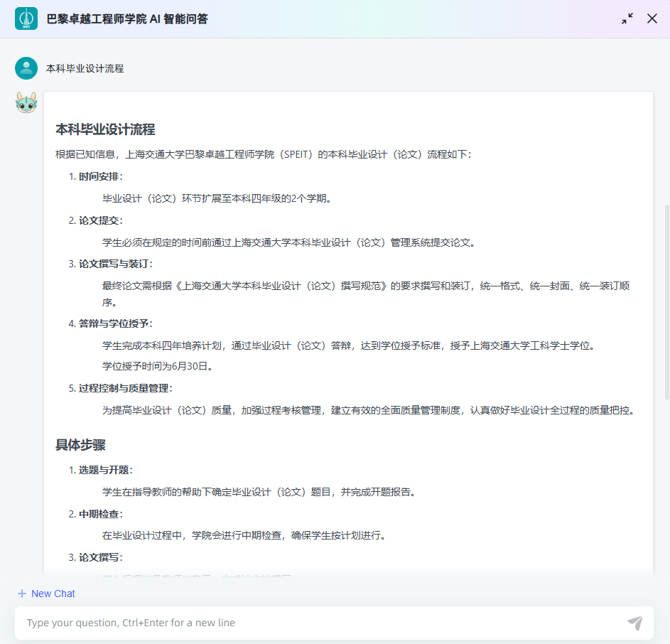Click the text "学位授予时间为6月30日。"
Viewport: 670px width, 644px height.
(158, 366)
